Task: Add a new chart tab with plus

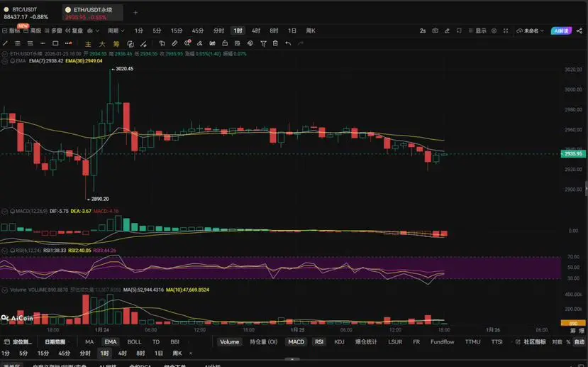Action: click(135, 13)
